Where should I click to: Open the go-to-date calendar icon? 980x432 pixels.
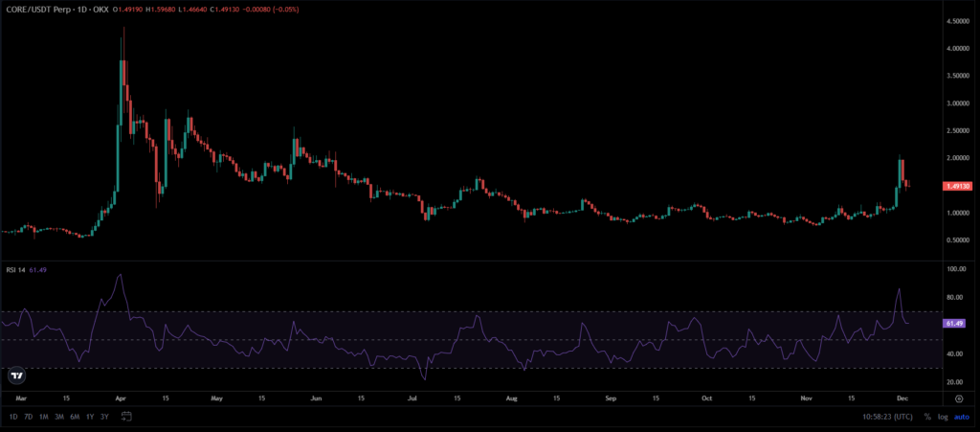[126, 417]
